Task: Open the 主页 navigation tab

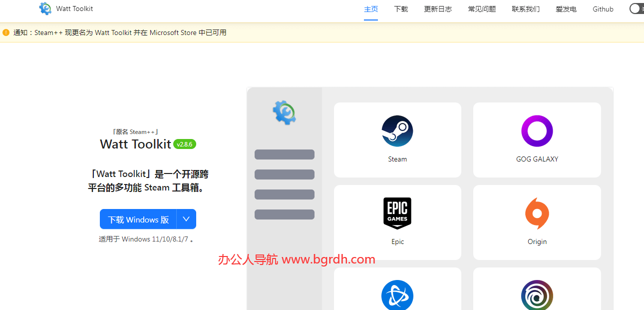Action: point(371,8)
